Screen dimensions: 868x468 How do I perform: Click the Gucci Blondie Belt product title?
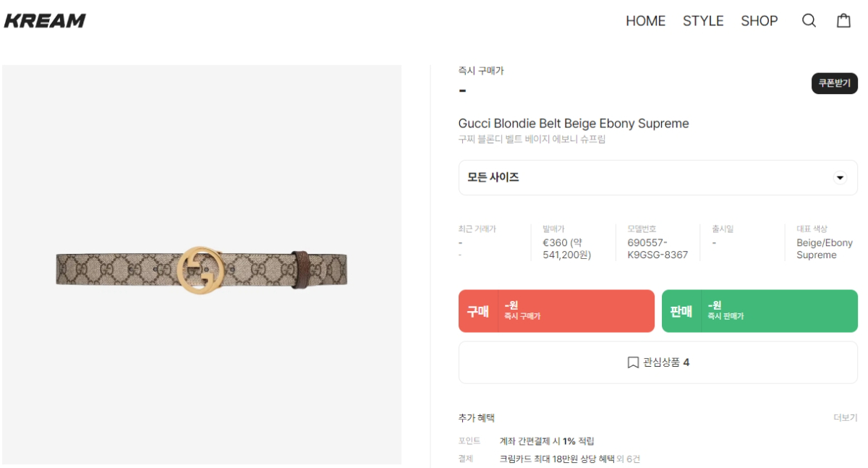point(574,124)
